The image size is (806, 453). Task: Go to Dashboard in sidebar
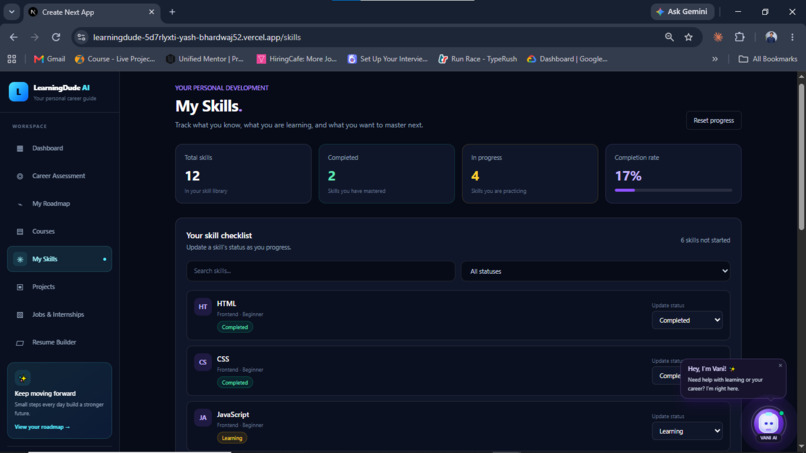tap(60, 149)
